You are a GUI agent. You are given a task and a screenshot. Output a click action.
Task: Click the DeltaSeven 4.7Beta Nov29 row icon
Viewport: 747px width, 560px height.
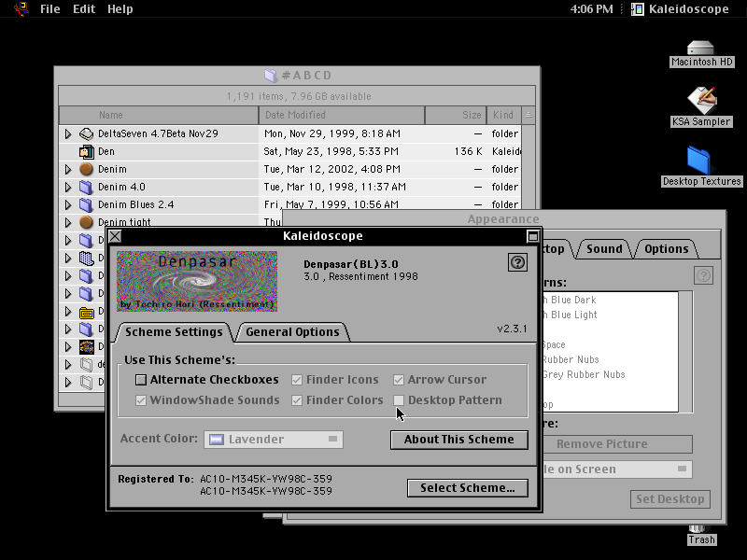point(86,133)
